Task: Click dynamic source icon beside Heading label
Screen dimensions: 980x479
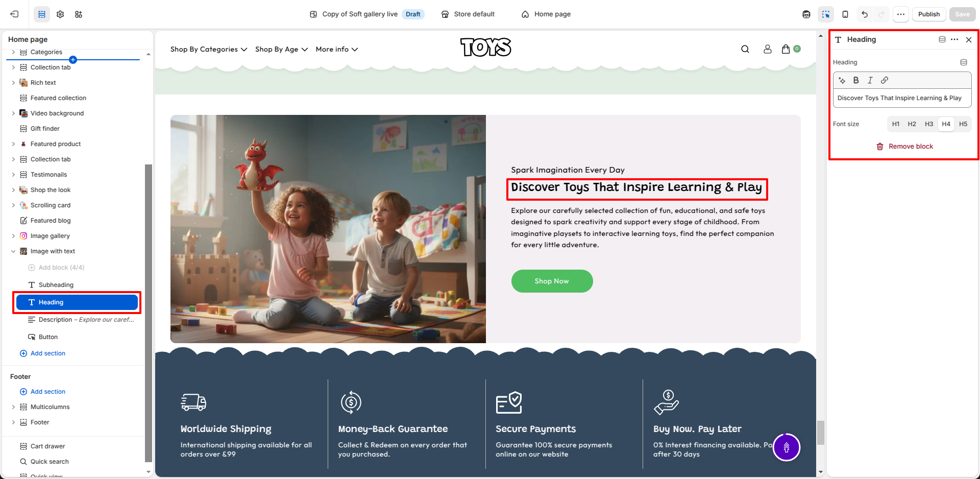Action: click(964, 62)
